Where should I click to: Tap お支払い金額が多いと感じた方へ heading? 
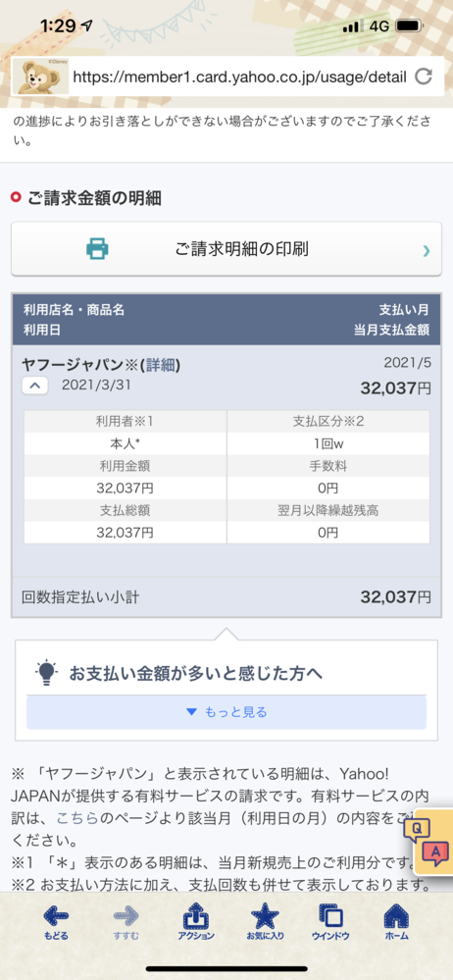(x=195, y=674)
